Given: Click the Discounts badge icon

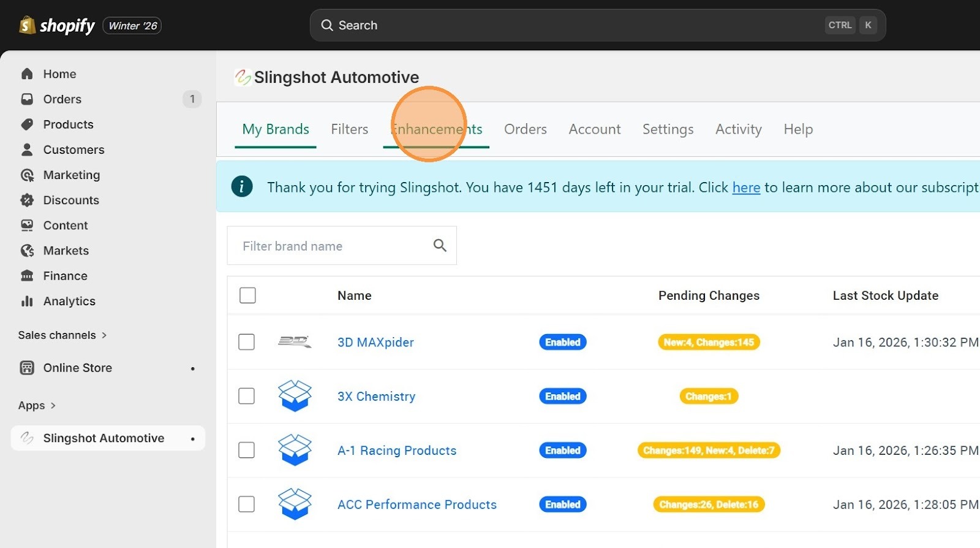Looking at the screenshot, I should 27,200.
